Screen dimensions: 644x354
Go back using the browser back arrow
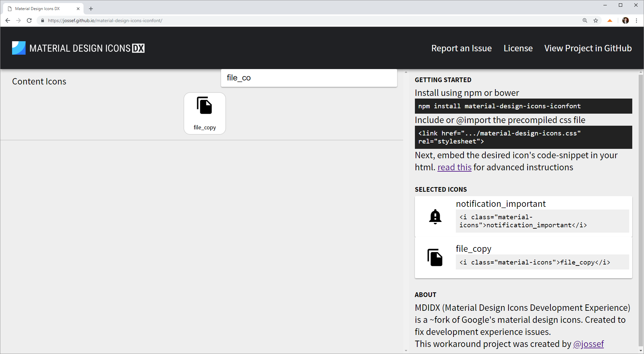pyautogui.click(x=8, y=20)
